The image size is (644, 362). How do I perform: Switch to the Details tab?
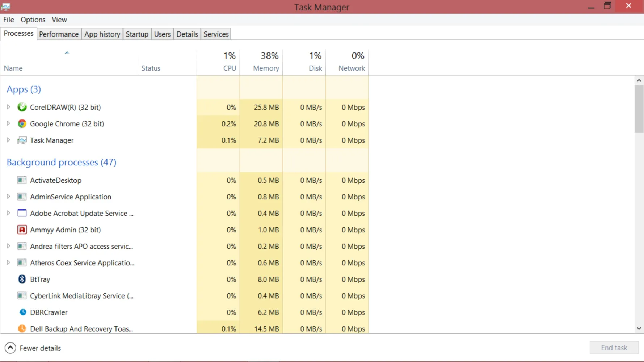[x=187, y=34]
